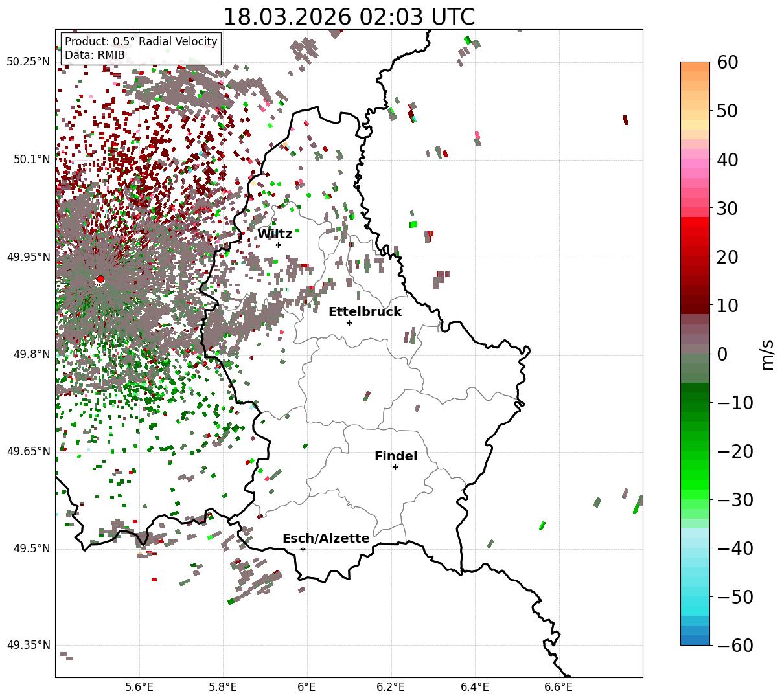This screenshot has height=700, width=782.
Task: Click the 'Ettelbruck' city label
Action: coord(365,311)
